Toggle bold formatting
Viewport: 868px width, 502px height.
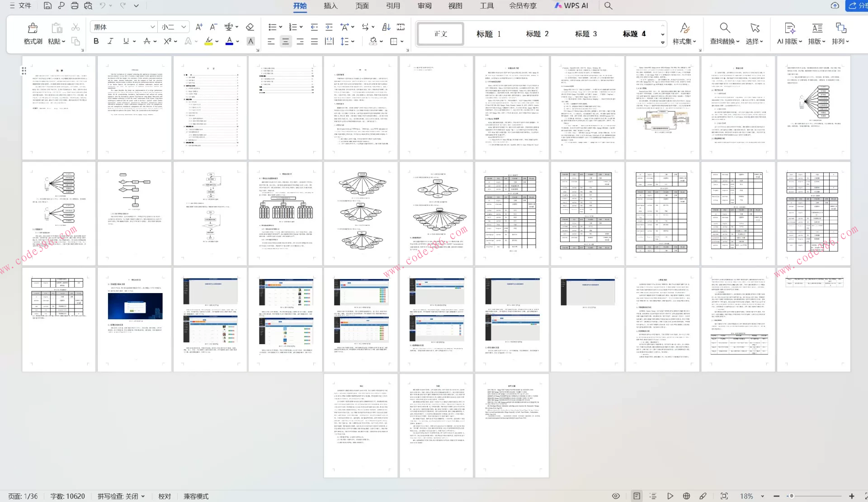(96, 41)
